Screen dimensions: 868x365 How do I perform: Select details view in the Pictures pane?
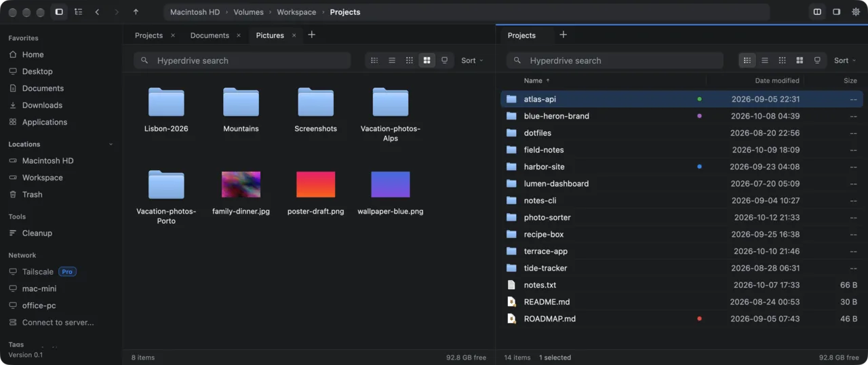click(x=374, y=60)
